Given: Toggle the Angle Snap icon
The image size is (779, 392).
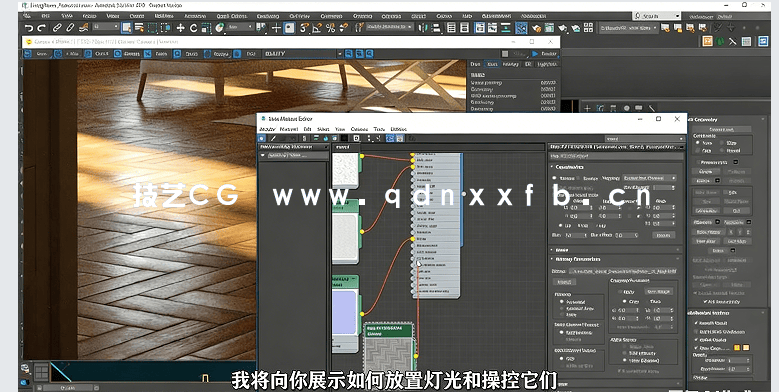Looking at the screenshot, I should pos(318,28).
